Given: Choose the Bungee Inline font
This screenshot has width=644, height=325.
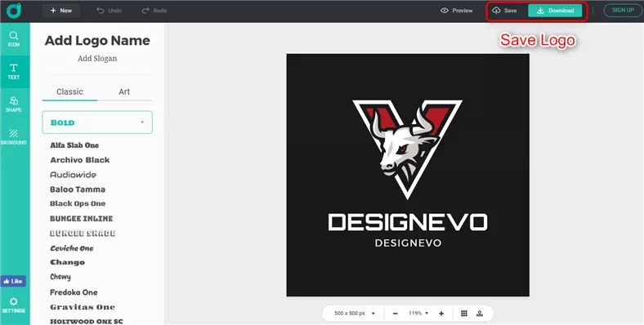Looking at the screenshot, I should [82, 219].
